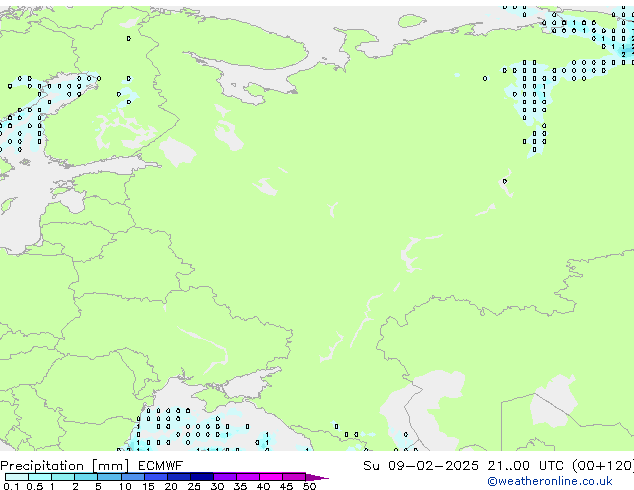634x490 pixels.
Task: Click the weatheronline.co.uk copyright link
Action: point(549,481)
